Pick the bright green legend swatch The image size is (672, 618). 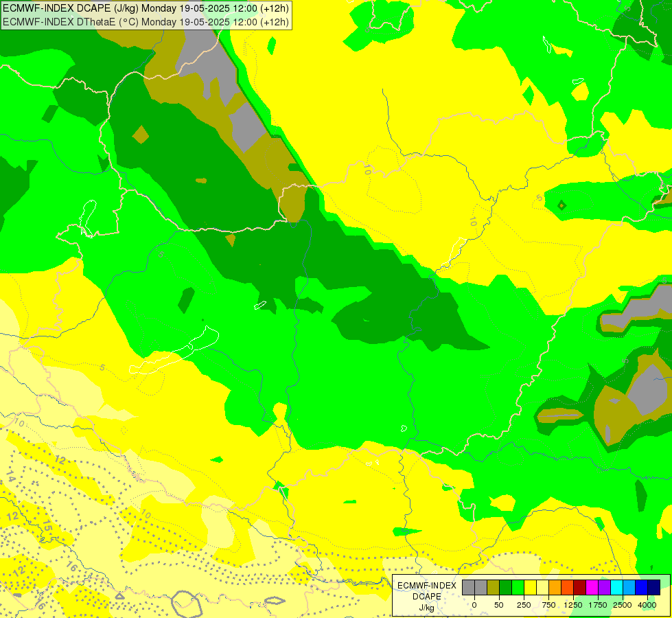tap(518, 588)
